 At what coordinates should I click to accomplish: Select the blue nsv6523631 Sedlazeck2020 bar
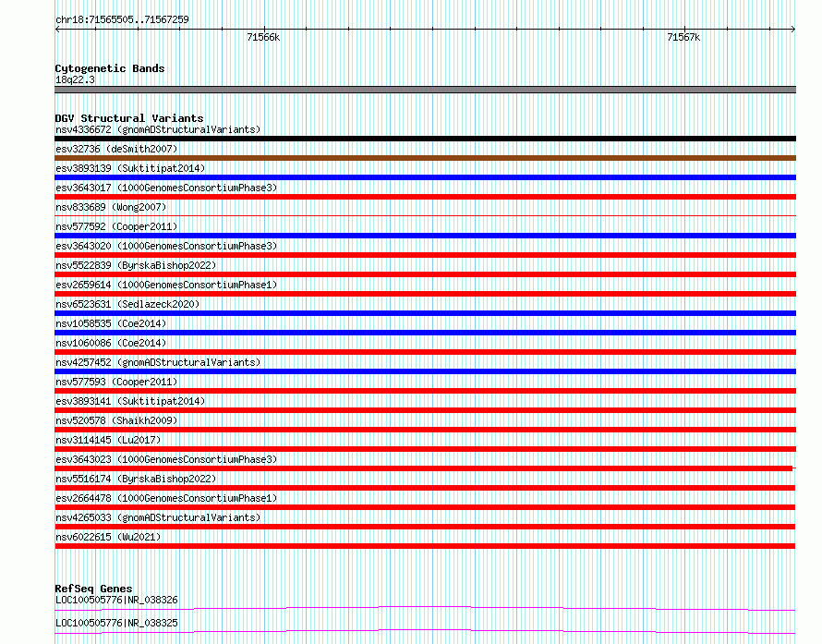click(425, 313)
